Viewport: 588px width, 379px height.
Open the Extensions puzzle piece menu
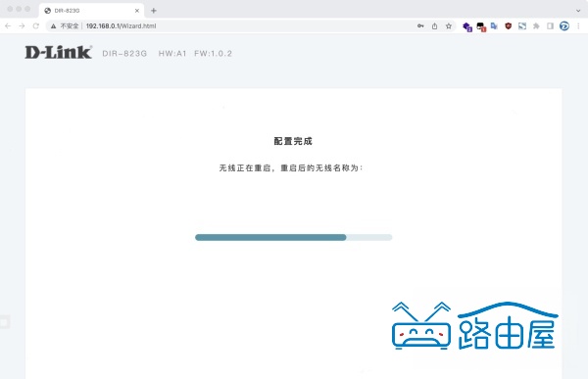pos(536,25)
